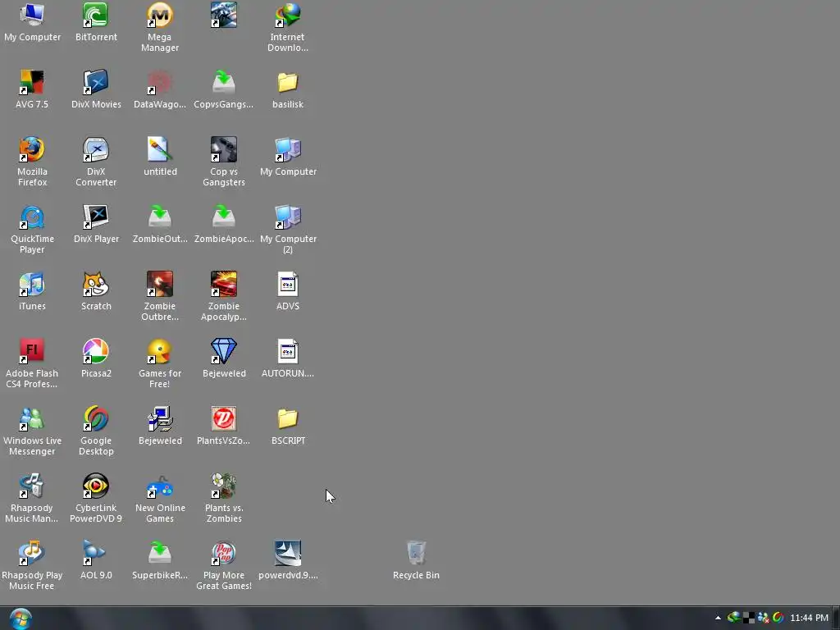Open DivX Movies shortcut
This screenshot has height=630, width=840.
click(x=96, y=89)
